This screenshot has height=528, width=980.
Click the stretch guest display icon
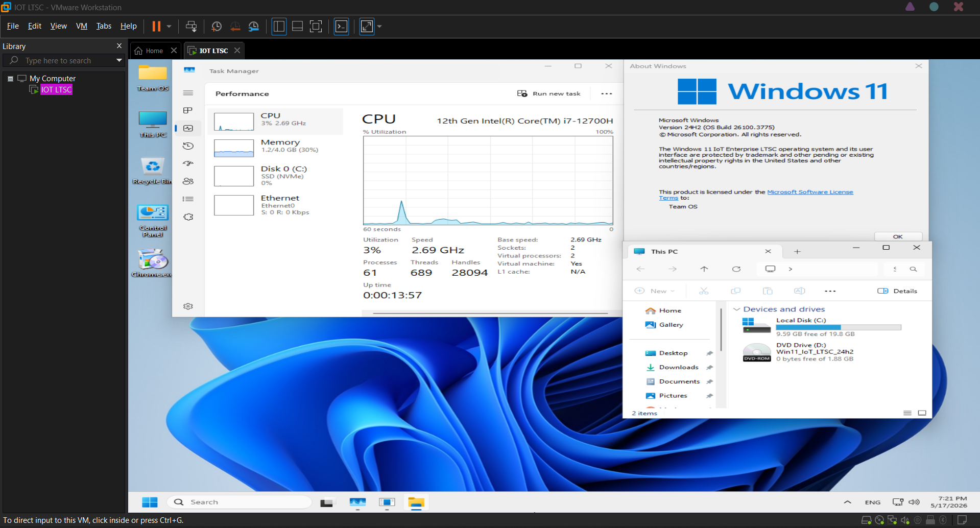pos(367,26)
